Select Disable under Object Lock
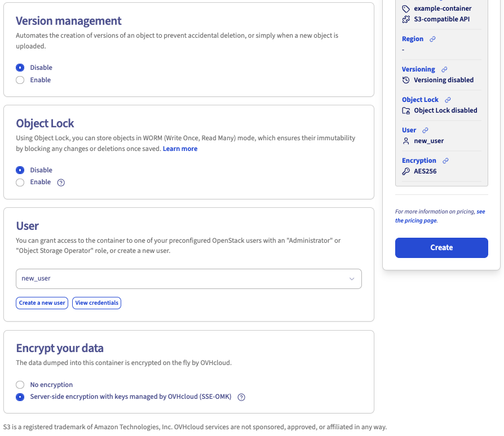Viewport: 504px width, 436px height. tap(20, 170)
